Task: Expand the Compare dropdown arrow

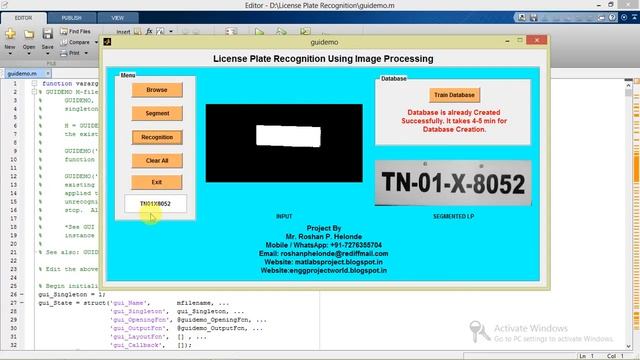Action: tap(96, 42)
